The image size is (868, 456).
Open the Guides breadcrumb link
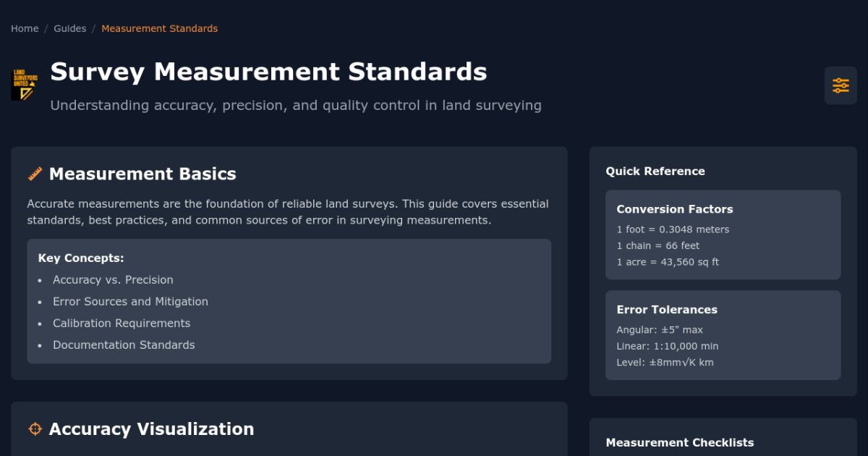[x=69, y=29]
